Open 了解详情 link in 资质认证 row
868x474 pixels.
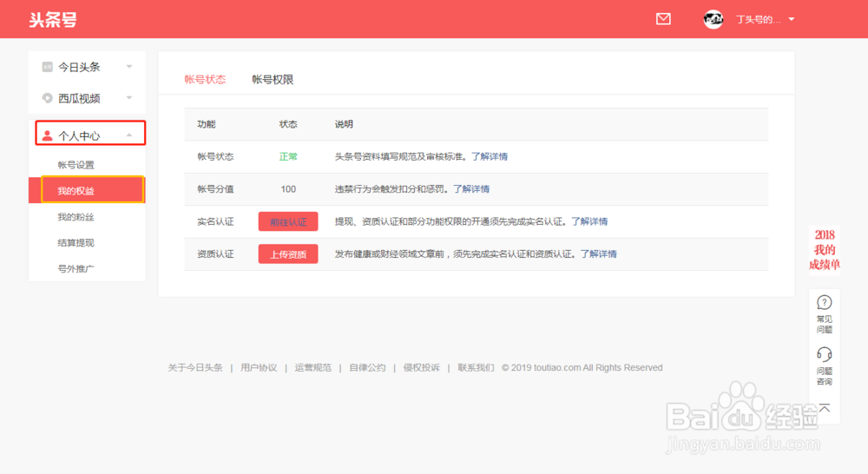tap(598, 254)
